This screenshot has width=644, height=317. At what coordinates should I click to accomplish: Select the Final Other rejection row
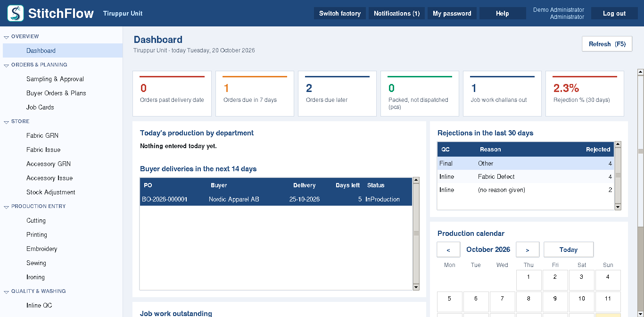pyautogui.click(x=526, y=163)
